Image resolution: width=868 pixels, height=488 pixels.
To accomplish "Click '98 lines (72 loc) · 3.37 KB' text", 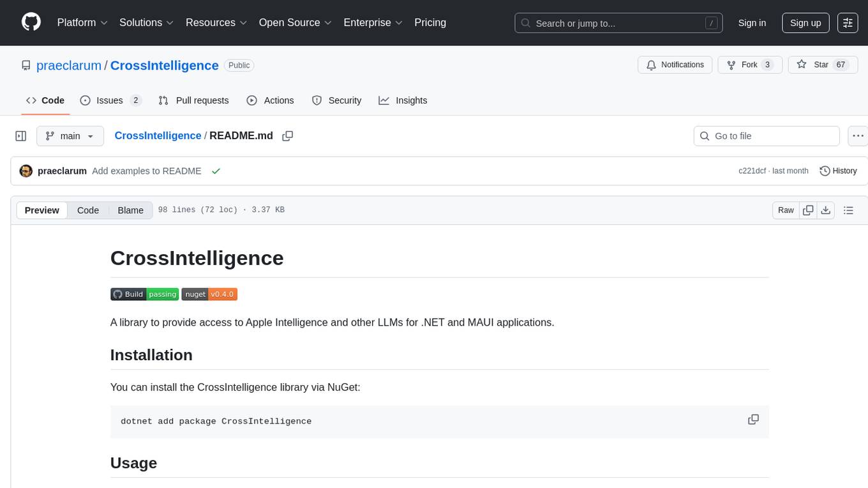I will click(x=221, y=210).
